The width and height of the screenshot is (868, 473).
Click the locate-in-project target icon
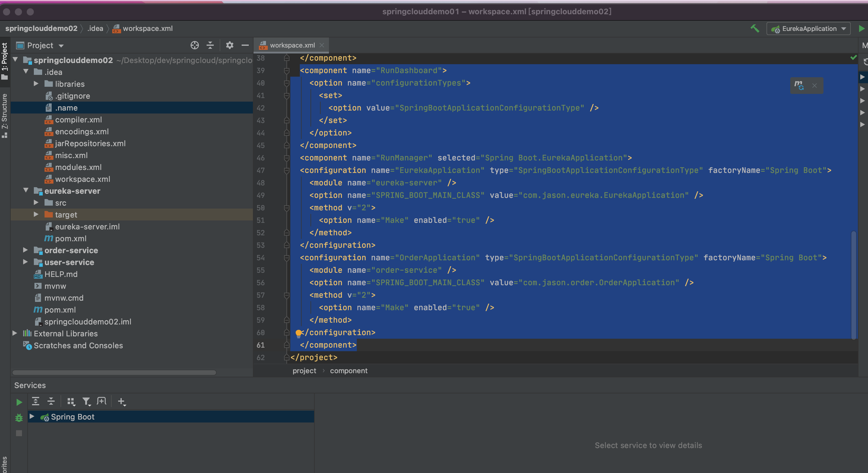[194, 45]
